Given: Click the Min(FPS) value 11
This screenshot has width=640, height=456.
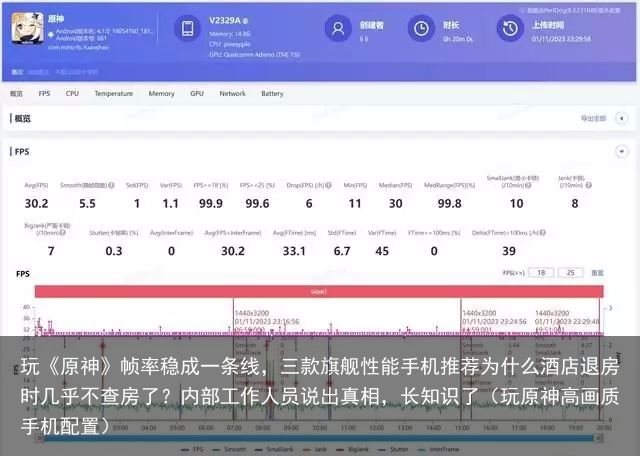Looking at the screenshot, I should click(x=355, y=203).
